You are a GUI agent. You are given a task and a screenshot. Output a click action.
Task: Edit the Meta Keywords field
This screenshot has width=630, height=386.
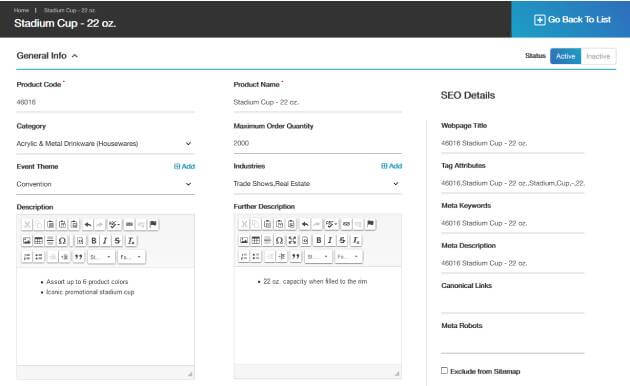coord(512,223)
